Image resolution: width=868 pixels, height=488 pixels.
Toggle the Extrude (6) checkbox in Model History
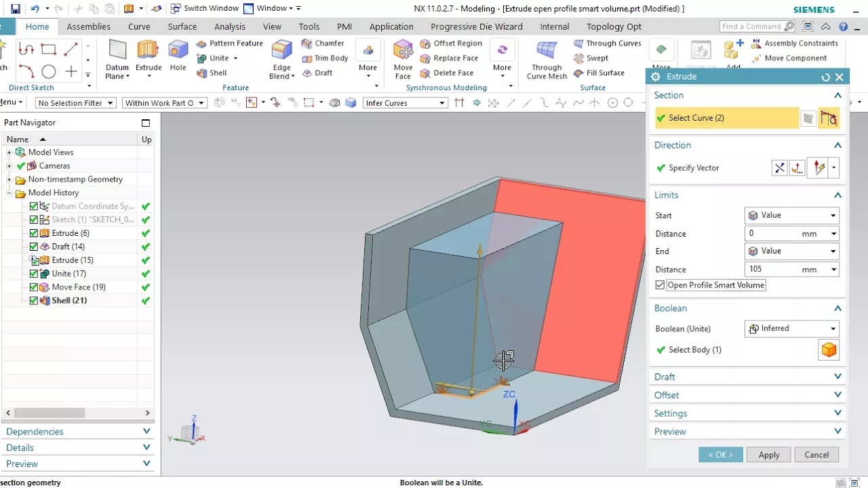point(34,233)
